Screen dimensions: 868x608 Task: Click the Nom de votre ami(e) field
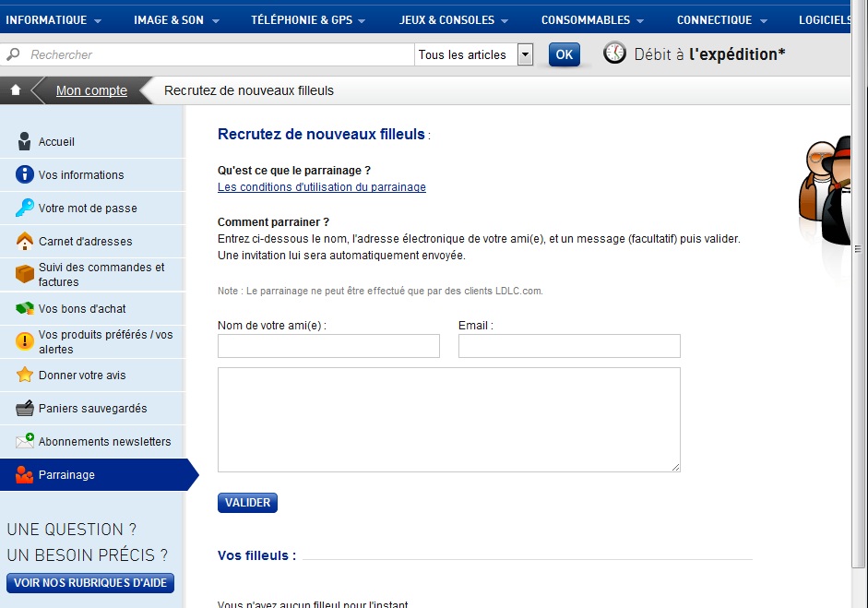click(x=328, y=346)
